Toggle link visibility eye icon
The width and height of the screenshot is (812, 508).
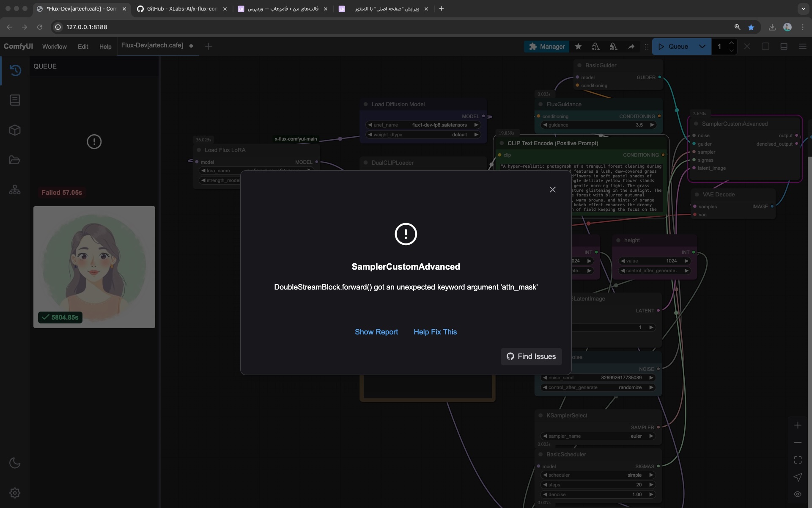[x=798, y=494]
